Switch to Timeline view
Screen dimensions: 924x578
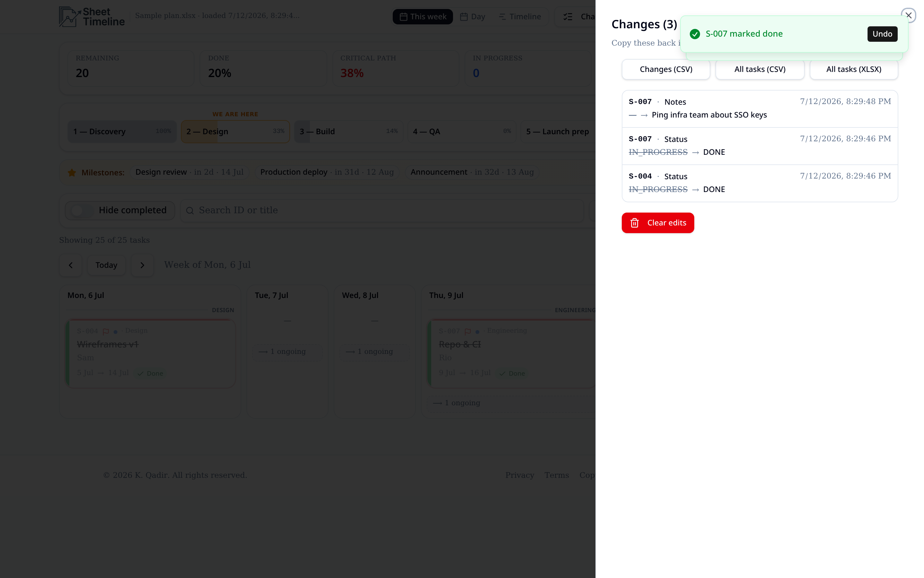pyautogui.click(x=520, y=16)
